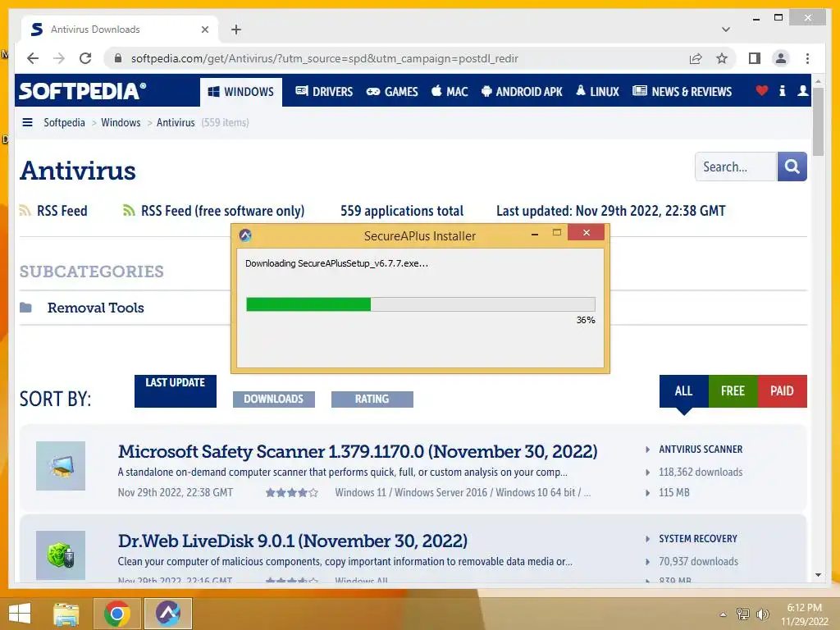
Task: Click the System Recovery category label
Action: tap(698, 538)
